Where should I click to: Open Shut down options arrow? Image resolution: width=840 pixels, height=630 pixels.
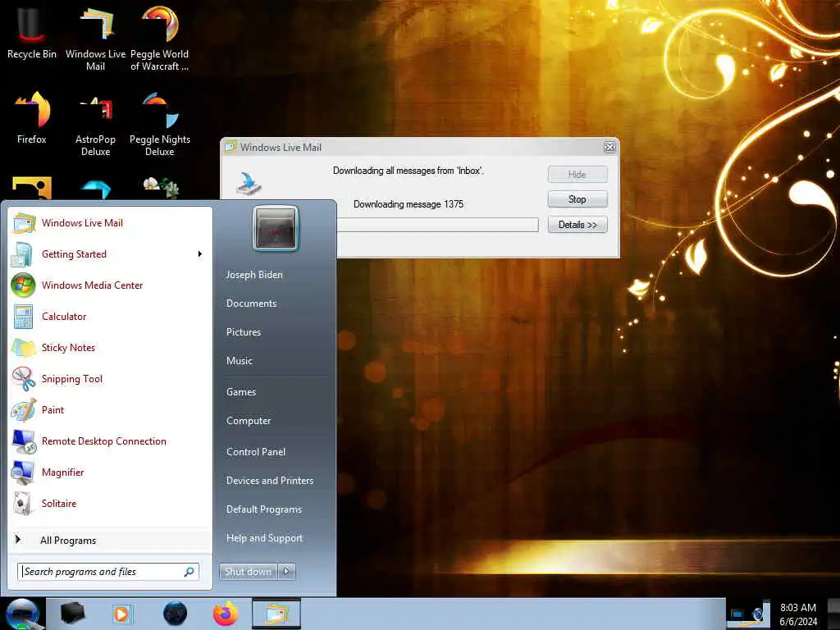(286, 572)
